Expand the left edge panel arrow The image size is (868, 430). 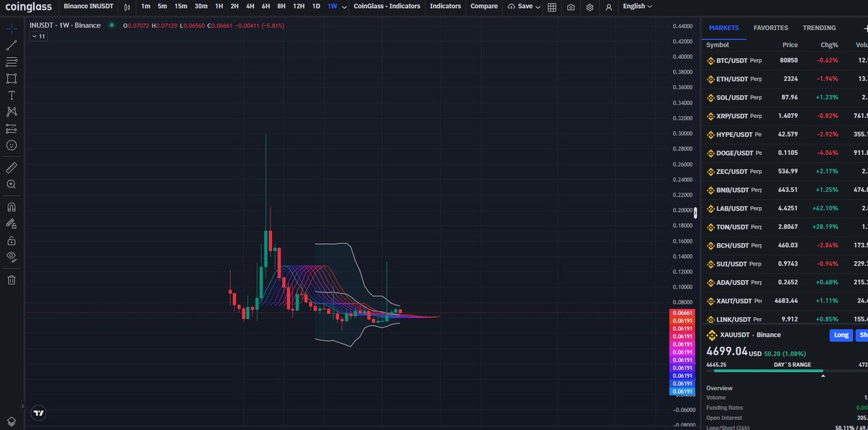coord(24,406)
